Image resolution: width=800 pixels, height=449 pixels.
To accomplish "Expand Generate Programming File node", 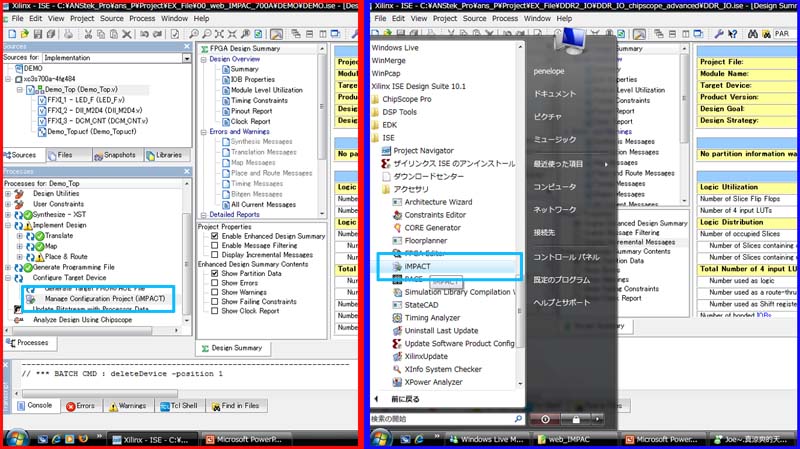I will 8,267.
